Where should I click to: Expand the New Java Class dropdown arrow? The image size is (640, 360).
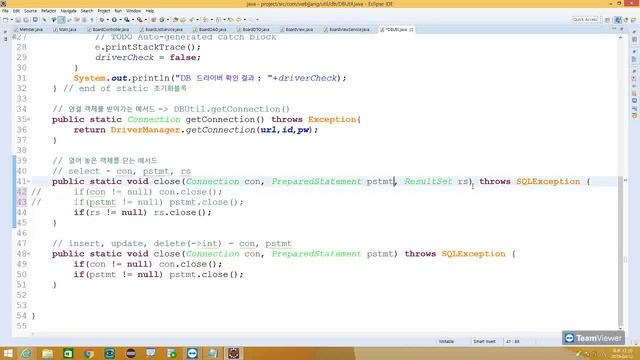click(x=167, y=20)
